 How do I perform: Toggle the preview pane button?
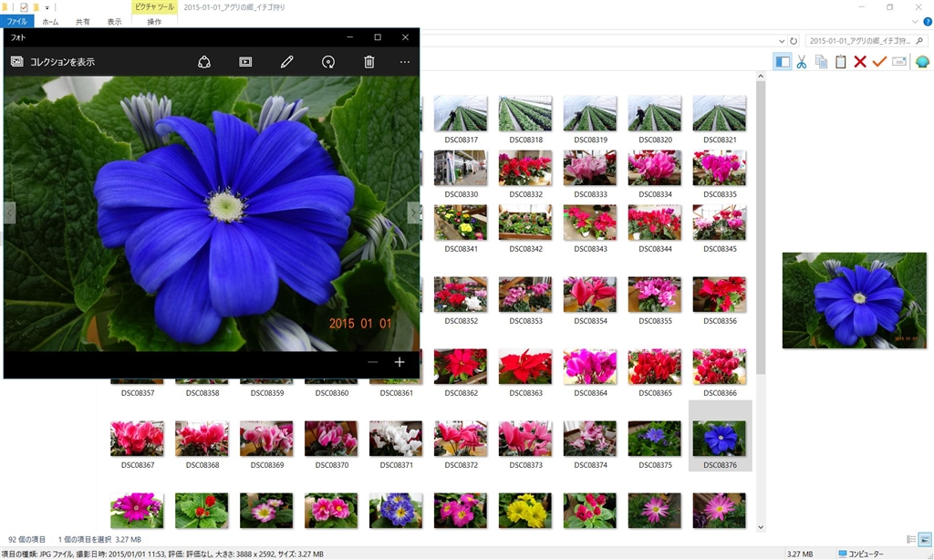[782, 62]
